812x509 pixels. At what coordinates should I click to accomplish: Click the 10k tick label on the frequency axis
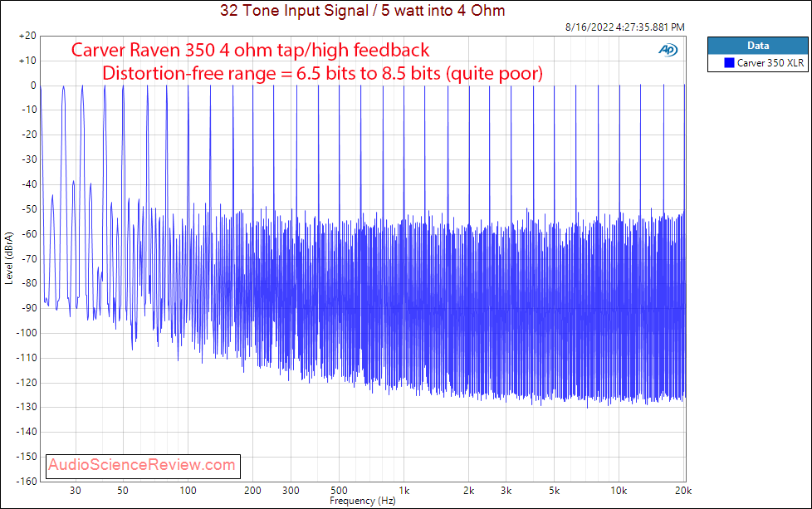(x=619, y=491)
